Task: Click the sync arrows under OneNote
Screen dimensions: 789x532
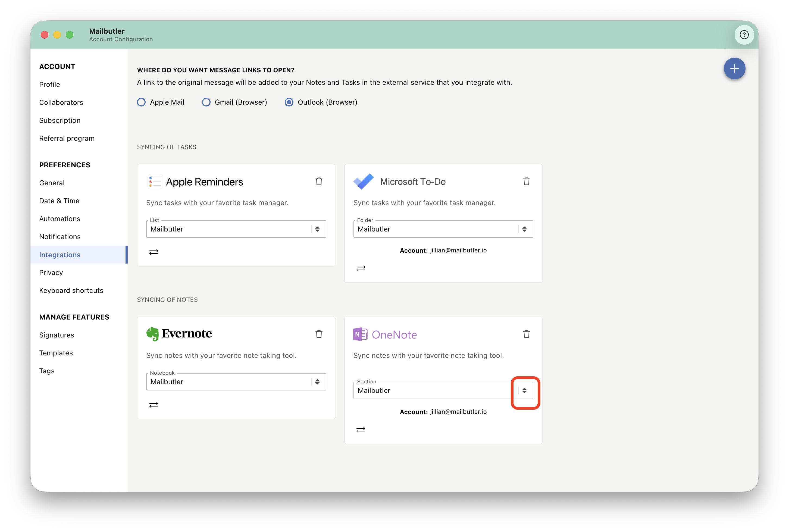Action: (x=361, y=430)
